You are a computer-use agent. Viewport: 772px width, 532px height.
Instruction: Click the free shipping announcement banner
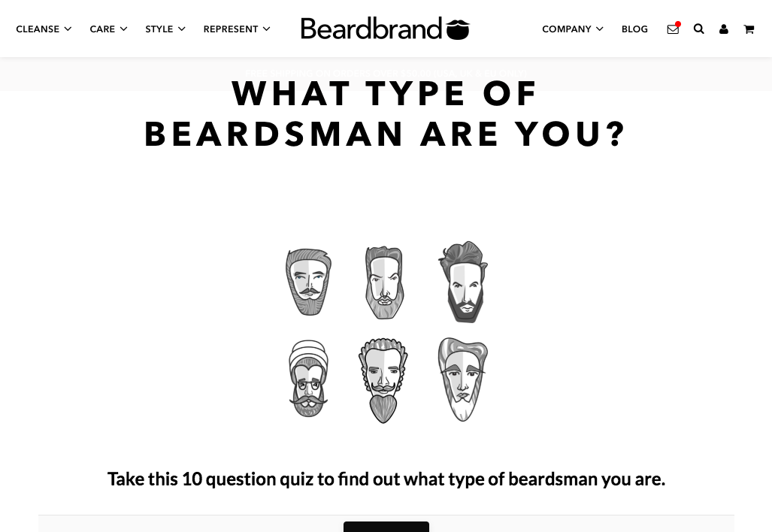tap(386, 74)
